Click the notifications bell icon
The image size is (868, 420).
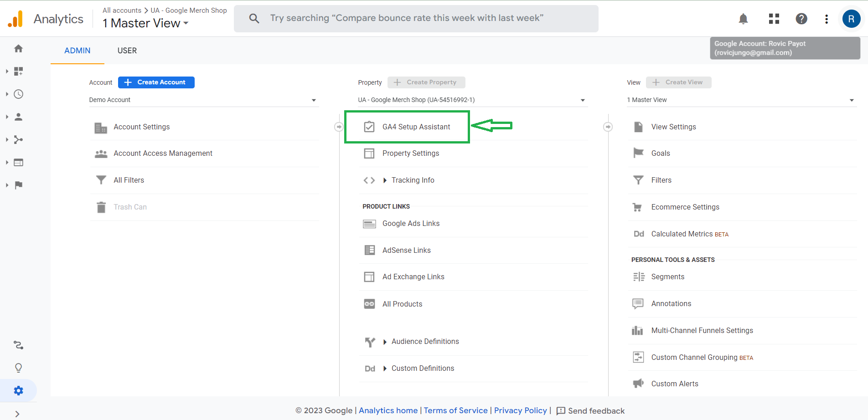(x=743, y=19)
